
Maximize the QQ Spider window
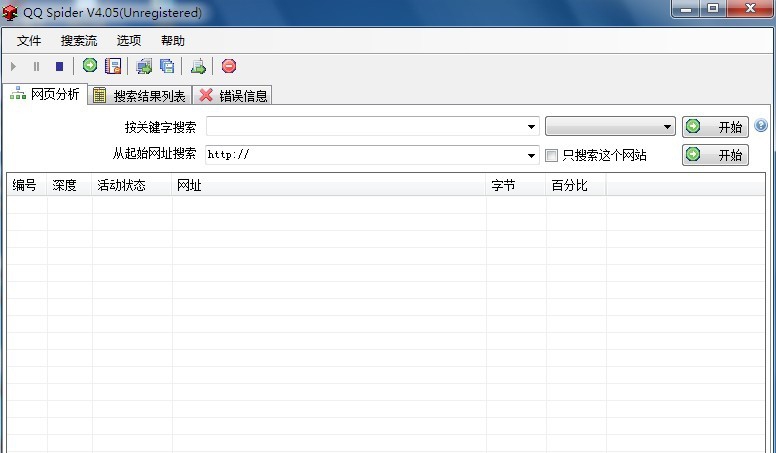coord(713,8)
